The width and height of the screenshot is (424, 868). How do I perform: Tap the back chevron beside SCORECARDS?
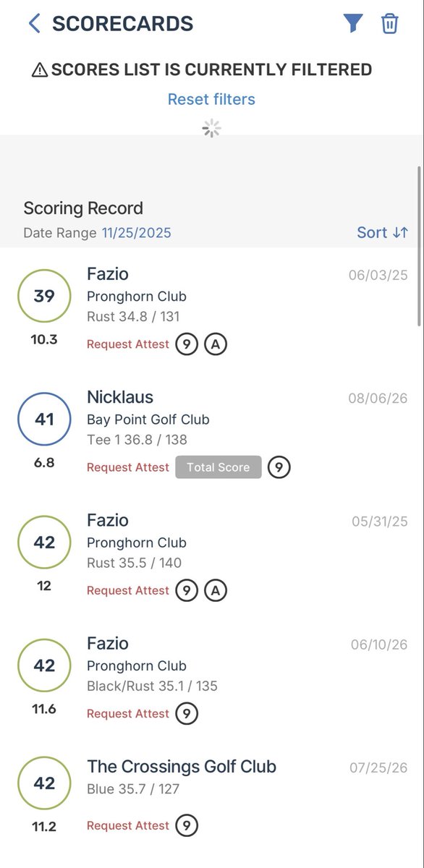(34, 23)
